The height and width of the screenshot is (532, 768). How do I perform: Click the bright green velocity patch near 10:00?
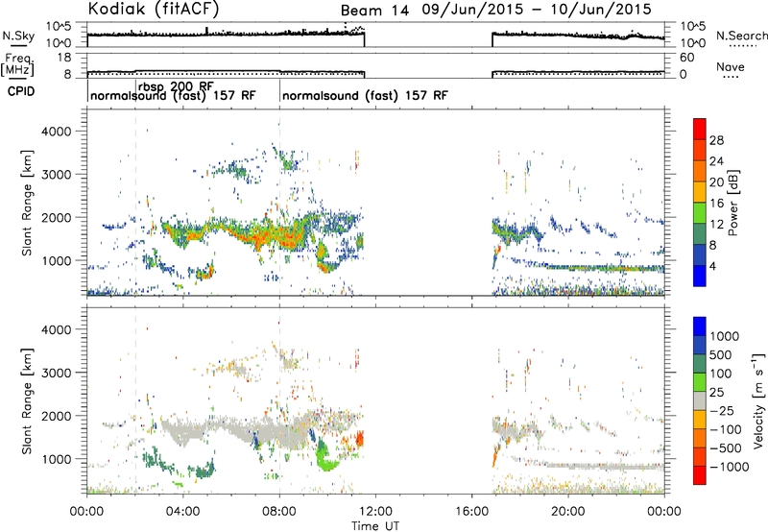pyautogui.click(x=325, y=456)
